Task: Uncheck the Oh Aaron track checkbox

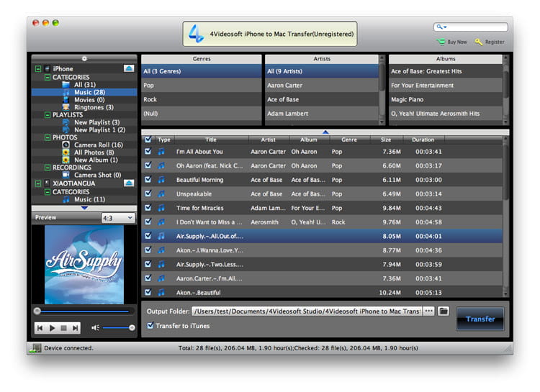Action: [148, 165]
